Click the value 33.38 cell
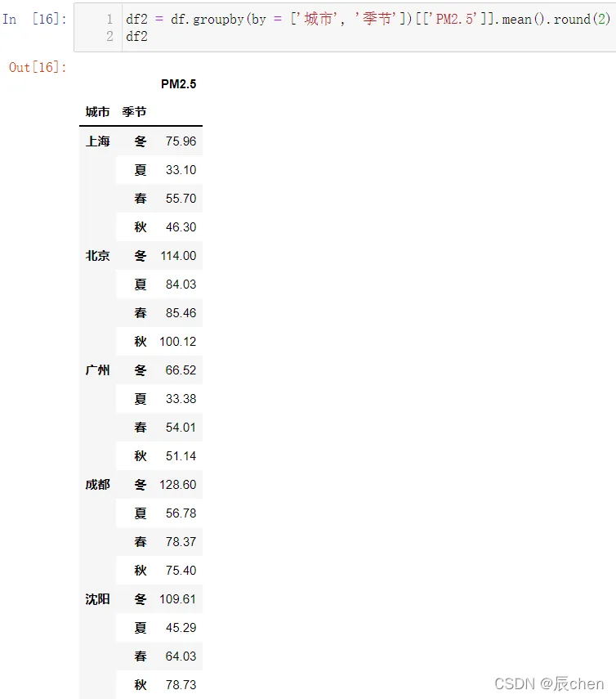This screenshot has width=616, height=699. coord(181,399)
